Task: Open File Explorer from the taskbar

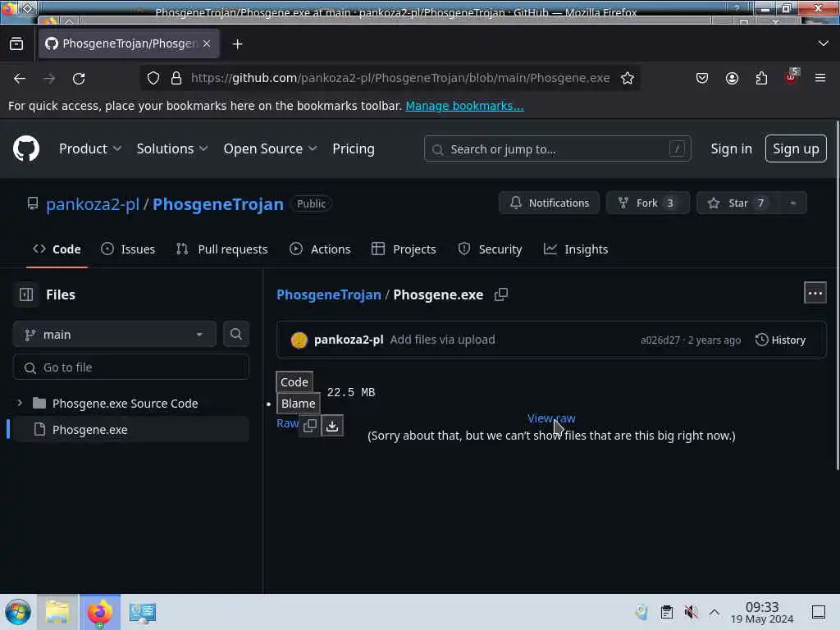Action: [x=57, y=612]
